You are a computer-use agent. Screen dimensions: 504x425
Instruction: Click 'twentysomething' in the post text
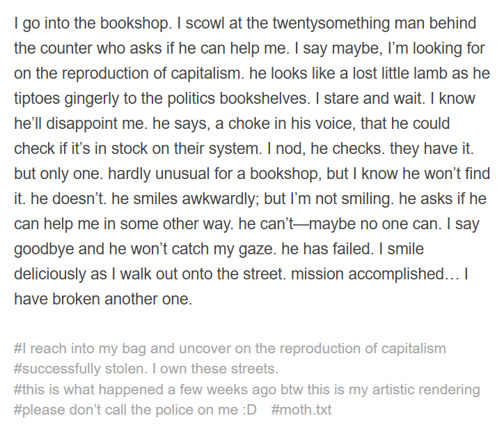331,24
